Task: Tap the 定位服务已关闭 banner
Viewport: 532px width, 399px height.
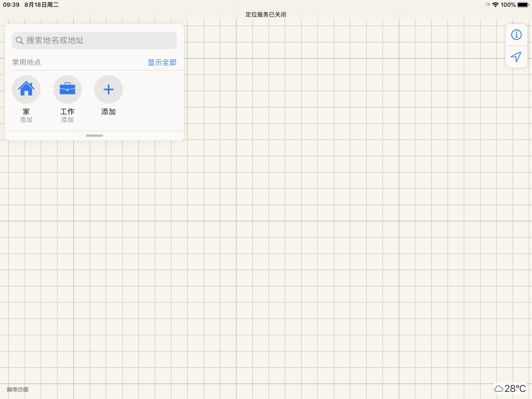Action: pyautogui.click(x=266, y=14)
